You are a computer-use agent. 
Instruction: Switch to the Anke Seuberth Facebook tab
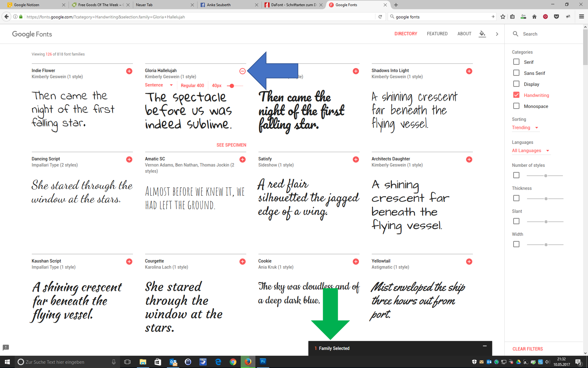[x=229, y=5]
